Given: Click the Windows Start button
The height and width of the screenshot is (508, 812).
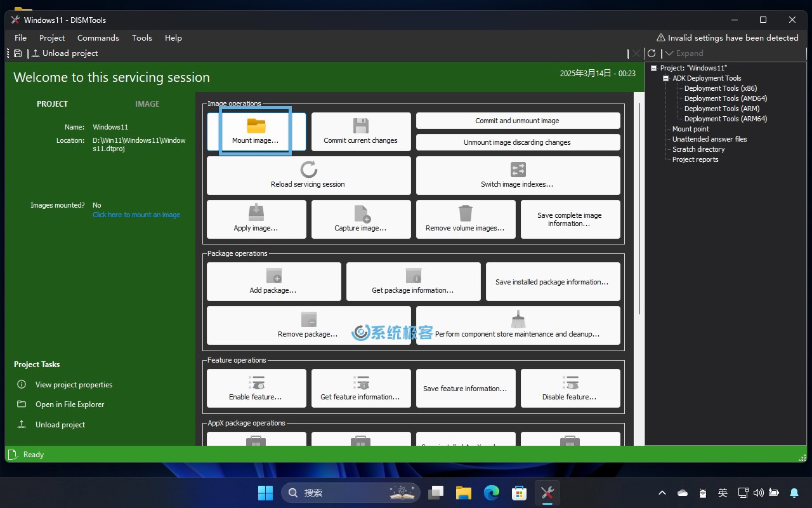Looking at the screenshot, I should [265, 492].
